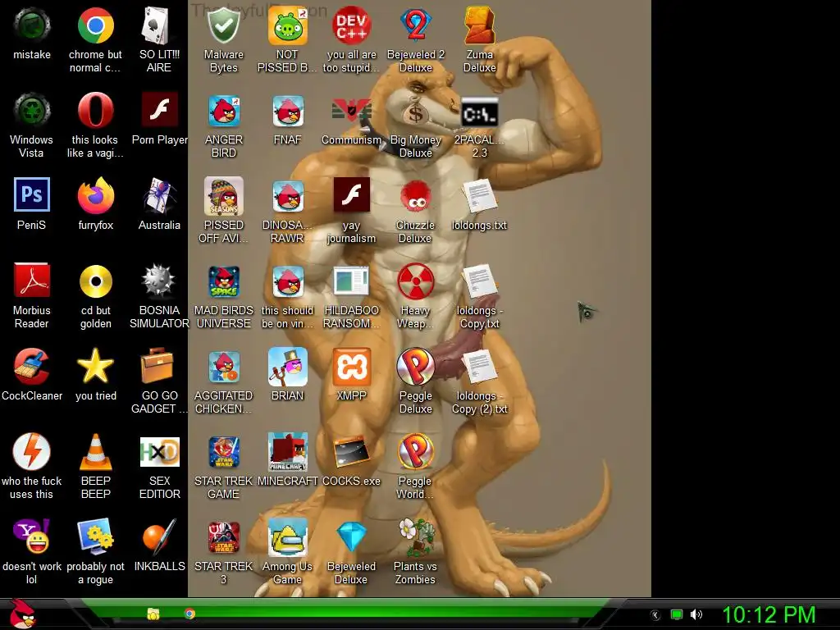The image size is (840, 630).
Task: Open the 'loldongs - Copy.txt' file
Action: (x=479, y=281)
